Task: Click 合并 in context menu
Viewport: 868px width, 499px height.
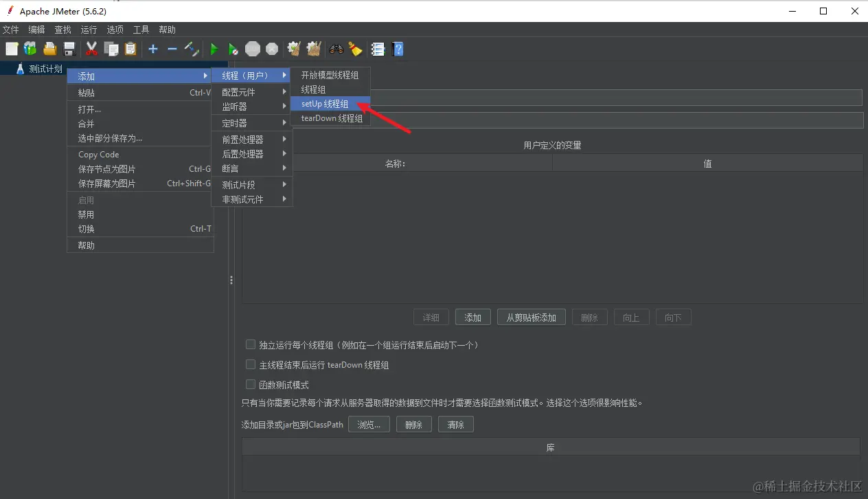Action: (x=140, y=124)
